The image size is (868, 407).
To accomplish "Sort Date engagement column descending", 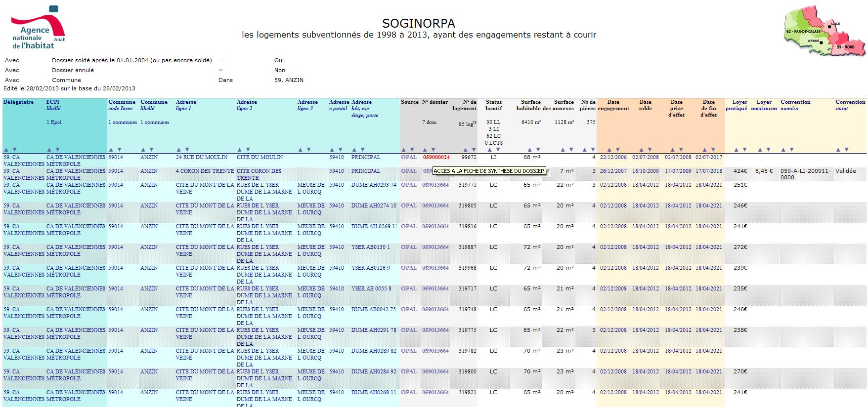I will point(618,150).
